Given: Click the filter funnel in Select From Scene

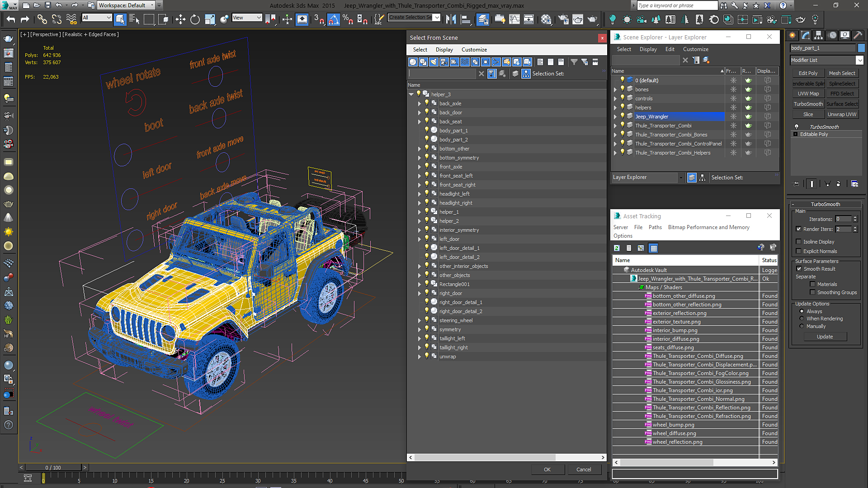Looking at the screenshot, I should click(574, 62).
